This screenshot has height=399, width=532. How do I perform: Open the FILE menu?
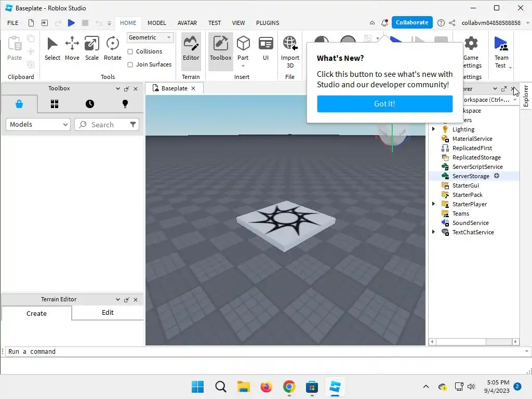13,23
